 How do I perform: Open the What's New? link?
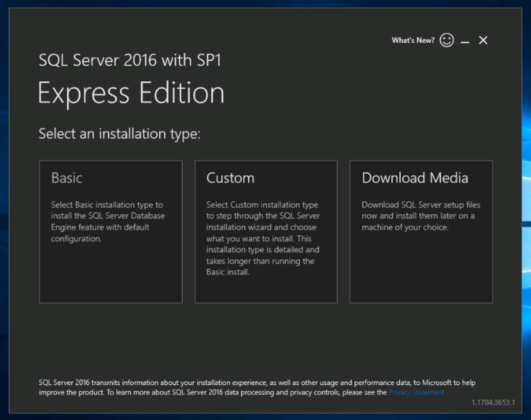click(413, 40)
